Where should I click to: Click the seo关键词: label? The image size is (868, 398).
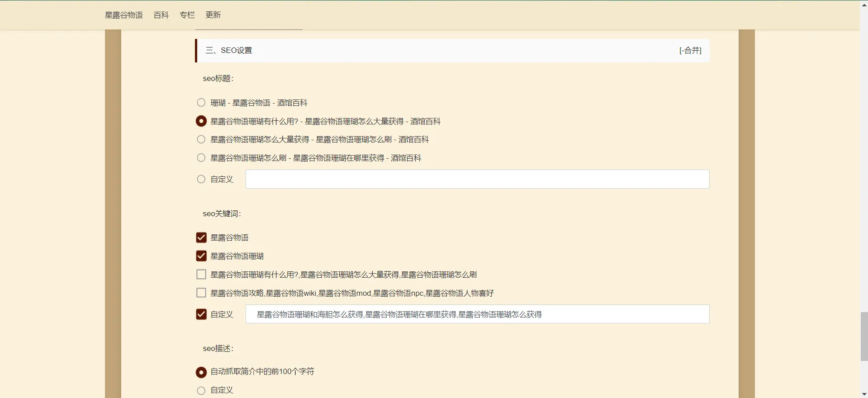tap(222, 213)
